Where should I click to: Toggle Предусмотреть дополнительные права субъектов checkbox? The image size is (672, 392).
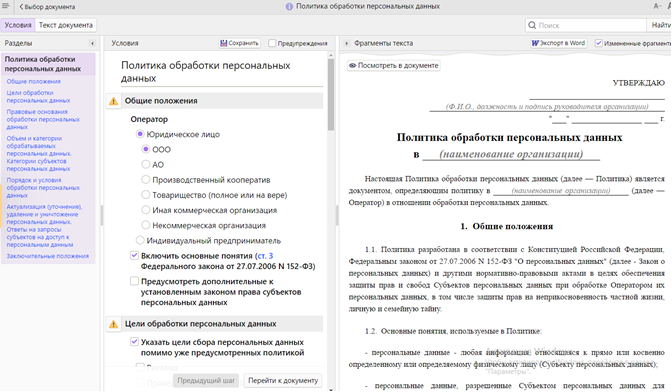[x=134, y=281]
